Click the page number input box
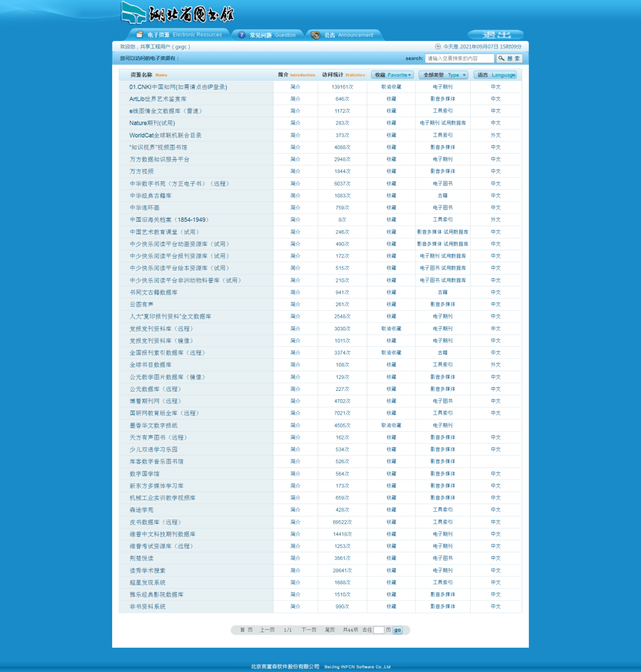 click(379, 630)
